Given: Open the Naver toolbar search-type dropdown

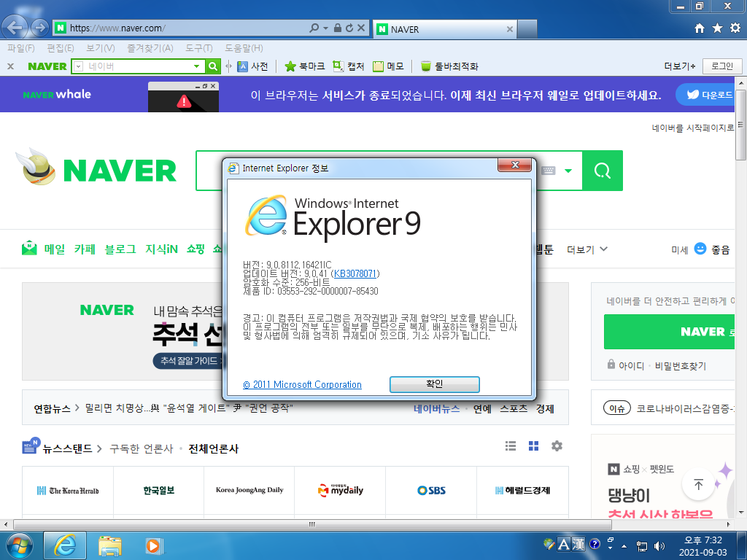Looking at the screenshot, I should coord(79,66).
